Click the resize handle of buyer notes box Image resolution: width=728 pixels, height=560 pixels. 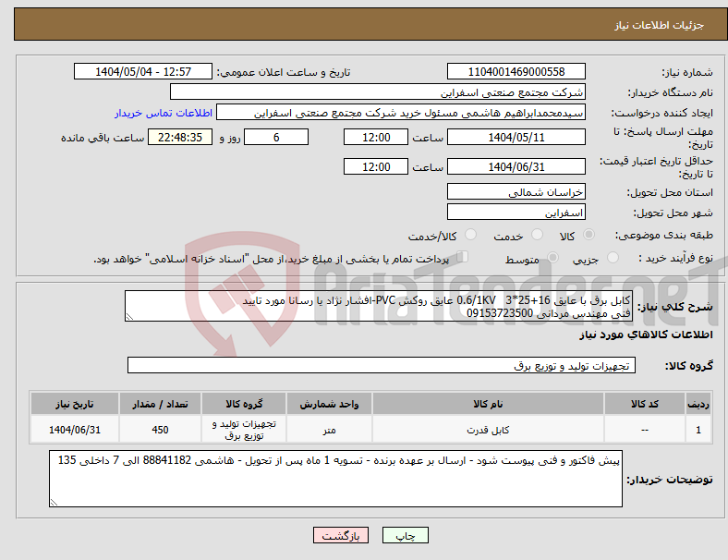pos(54,503)
